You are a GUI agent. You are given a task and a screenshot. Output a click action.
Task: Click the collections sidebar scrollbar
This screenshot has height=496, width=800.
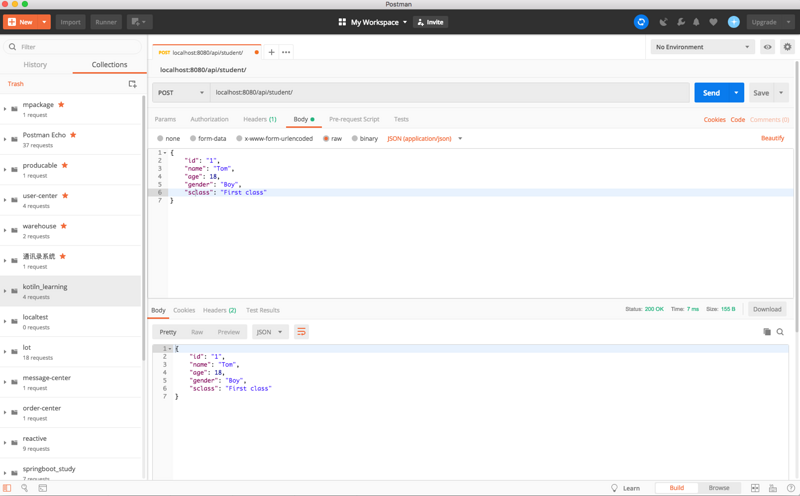[x=144, y=228]
